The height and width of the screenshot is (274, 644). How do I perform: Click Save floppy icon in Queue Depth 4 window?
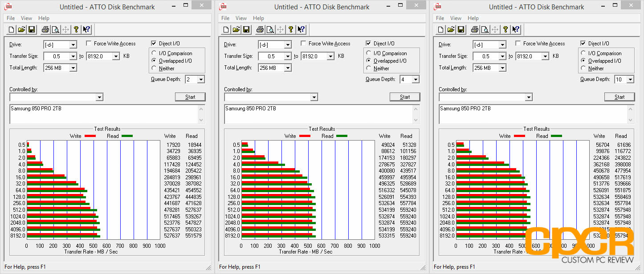pyautogui.click(x=246, y=30)
